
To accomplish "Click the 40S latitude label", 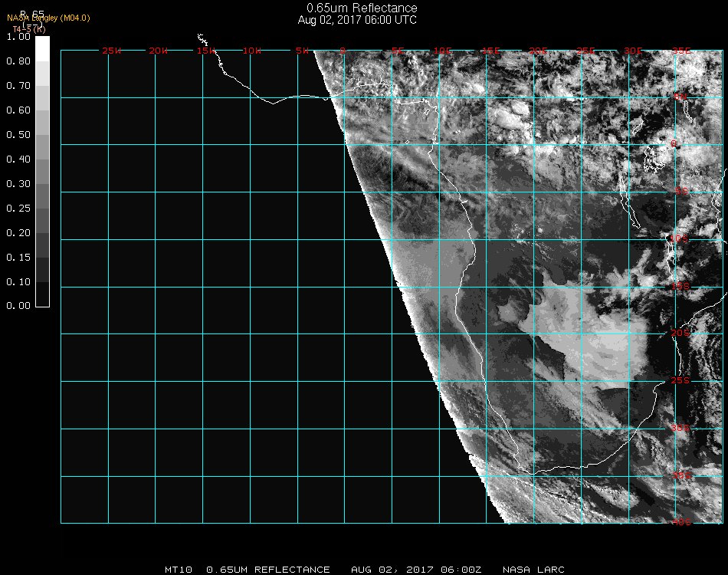I will pyautogui.click(x=681, y=522).
